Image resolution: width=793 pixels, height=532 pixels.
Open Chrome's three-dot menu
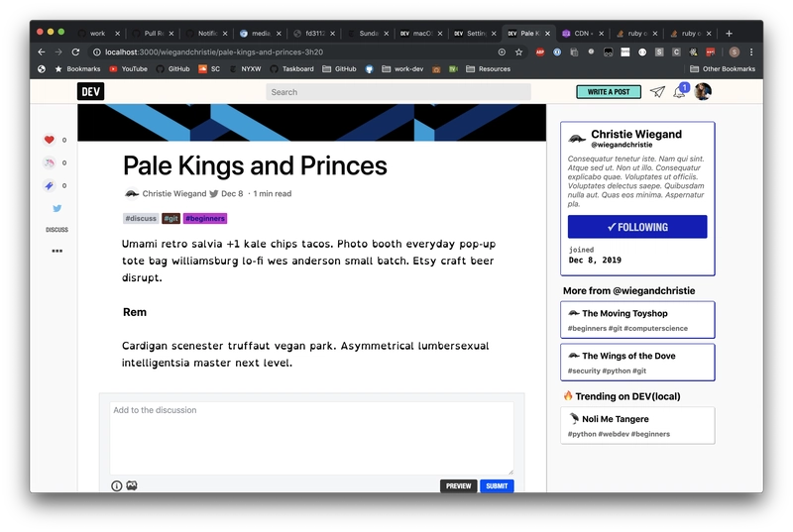pos(751,53)
